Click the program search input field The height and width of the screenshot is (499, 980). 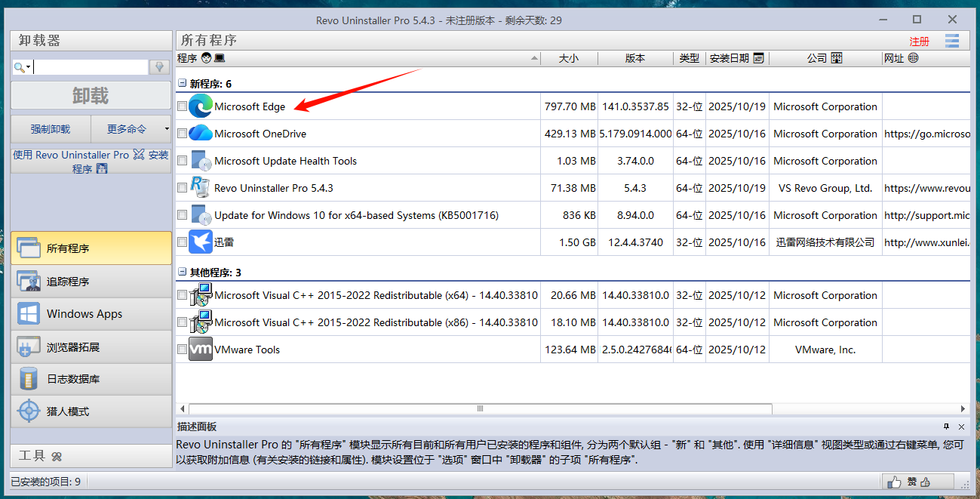(x=89, y=67)
